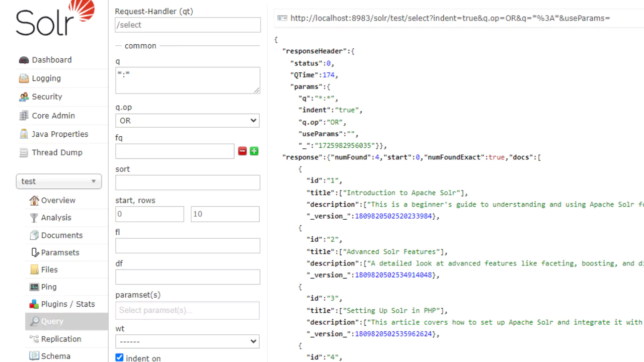Open the test core selector dropdown
Screen dimensions: 644x362
[59, 182]
